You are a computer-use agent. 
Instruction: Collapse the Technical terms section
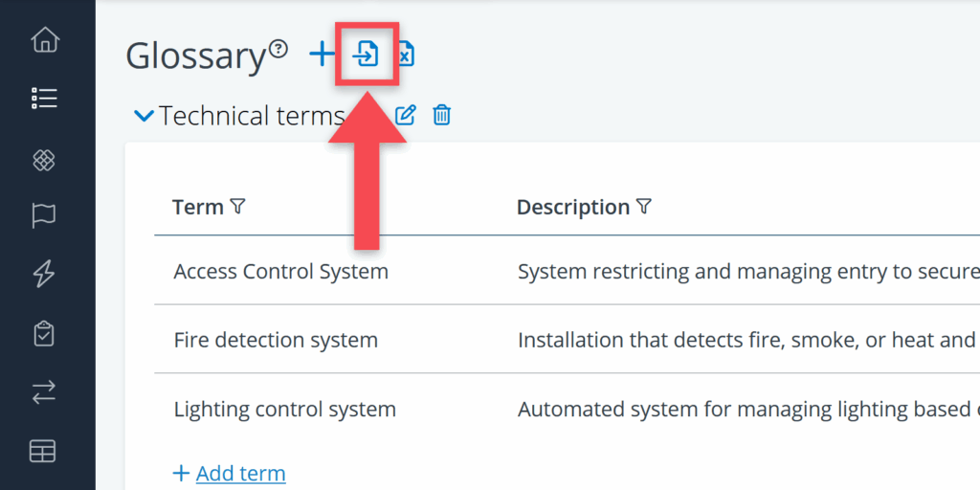(145, 116)
